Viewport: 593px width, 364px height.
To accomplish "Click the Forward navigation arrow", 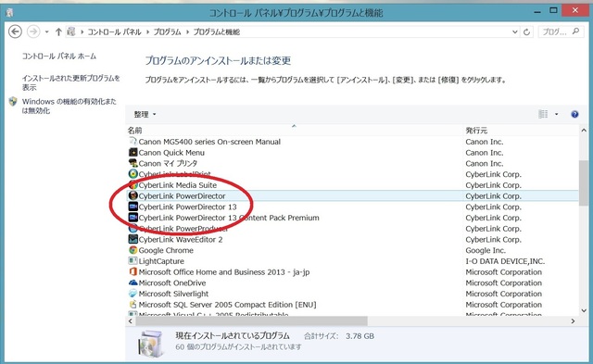I will (x=33, y=31).
